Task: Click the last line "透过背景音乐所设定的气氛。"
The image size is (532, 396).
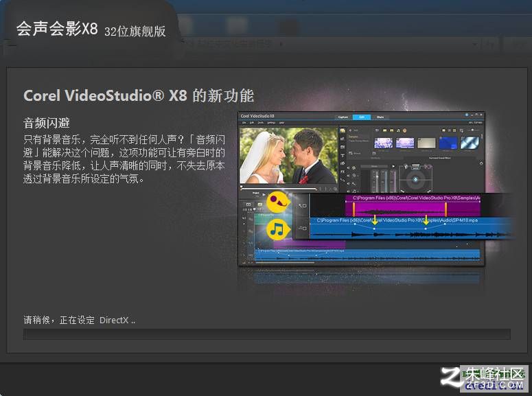Action: click(x=84, y=178)
